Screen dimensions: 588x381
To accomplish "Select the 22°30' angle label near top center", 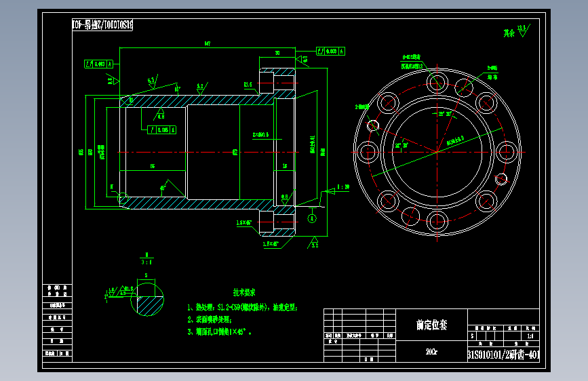I will click(445, 114).
